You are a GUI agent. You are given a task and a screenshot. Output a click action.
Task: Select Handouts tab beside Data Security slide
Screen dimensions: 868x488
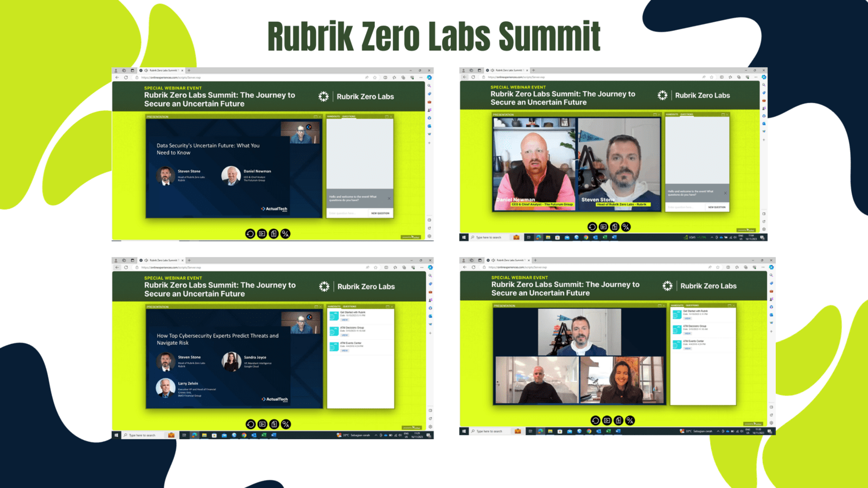334,117
